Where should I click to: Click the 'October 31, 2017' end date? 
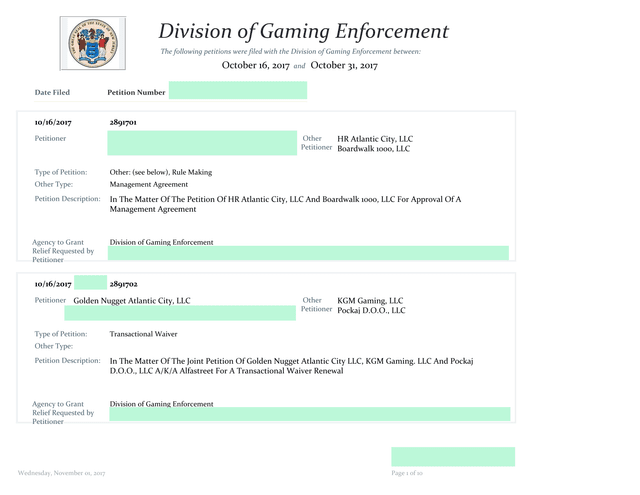(344, 65)
